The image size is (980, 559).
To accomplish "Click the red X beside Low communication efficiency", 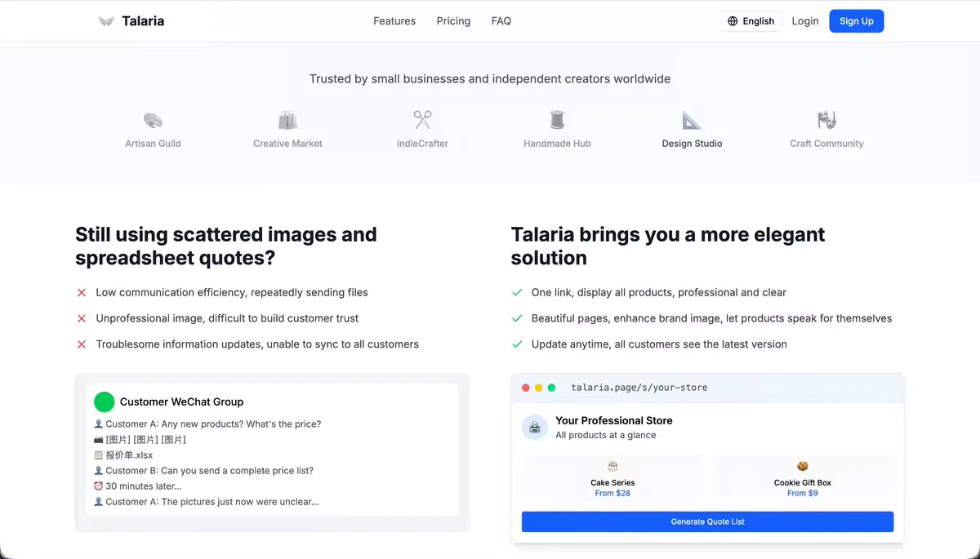I will coord(82,292).
